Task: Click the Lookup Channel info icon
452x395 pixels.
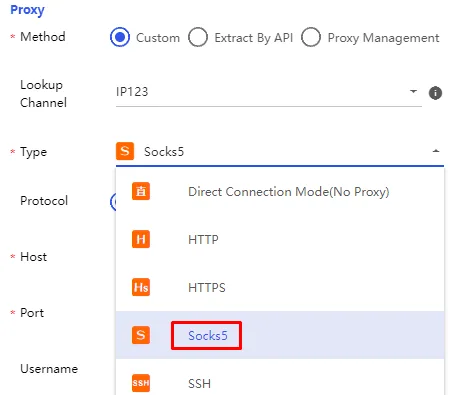Action: 435,93
